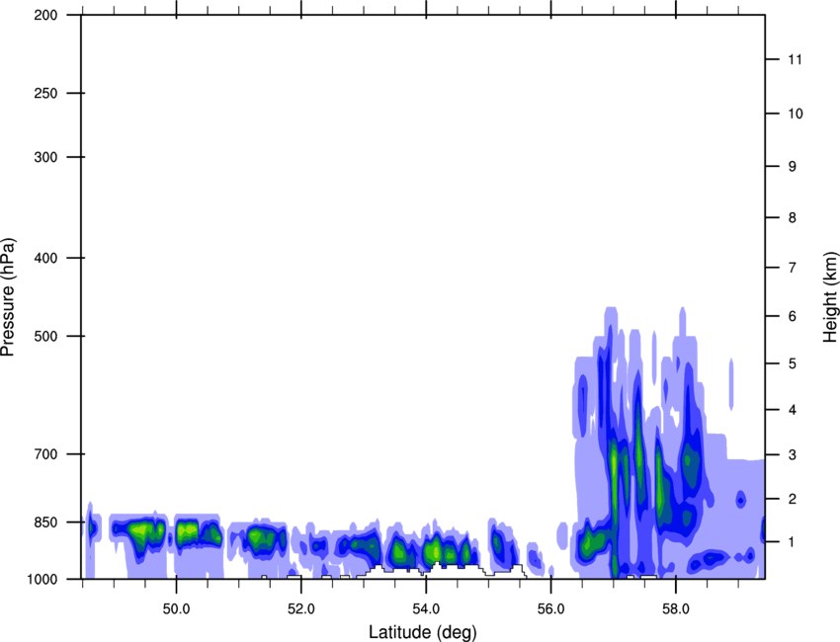Click the 56.0 latitude tick label

point(551,609)
